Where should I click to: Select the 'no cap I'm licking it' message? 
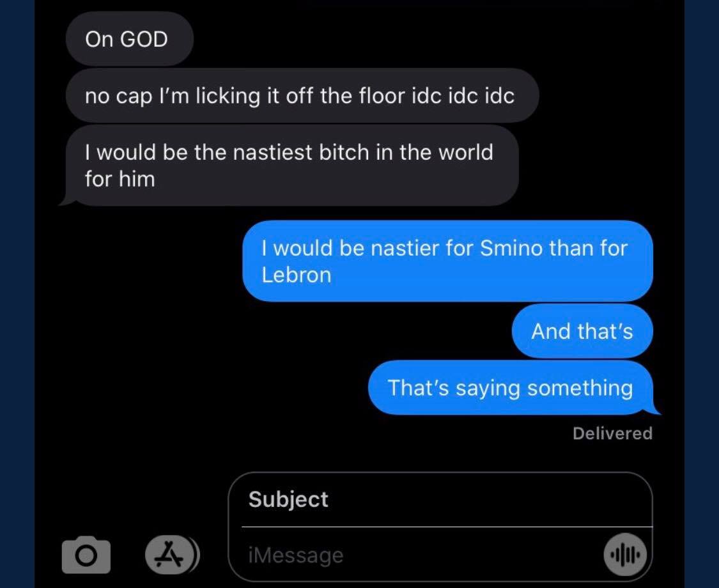(302, 96)
